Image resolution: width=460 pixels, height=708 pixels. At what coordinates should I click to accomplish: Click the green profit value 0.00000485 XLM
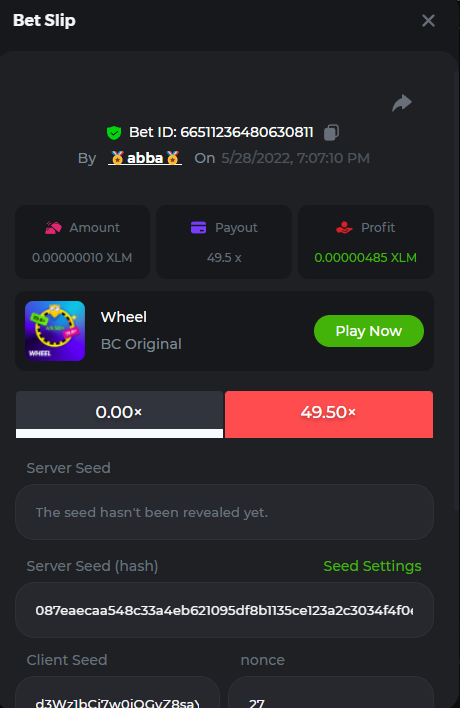click(365, 257)
